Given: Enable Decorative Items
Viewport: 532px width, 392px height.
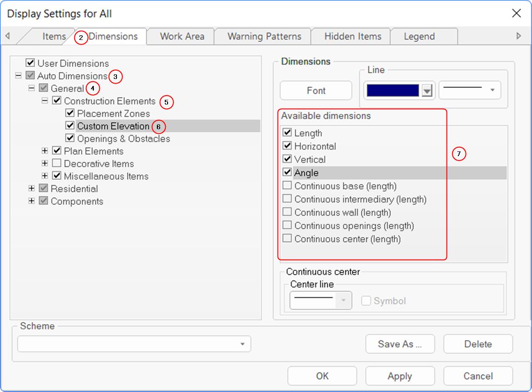Looking at the screenshot, I should pos(57,163).
